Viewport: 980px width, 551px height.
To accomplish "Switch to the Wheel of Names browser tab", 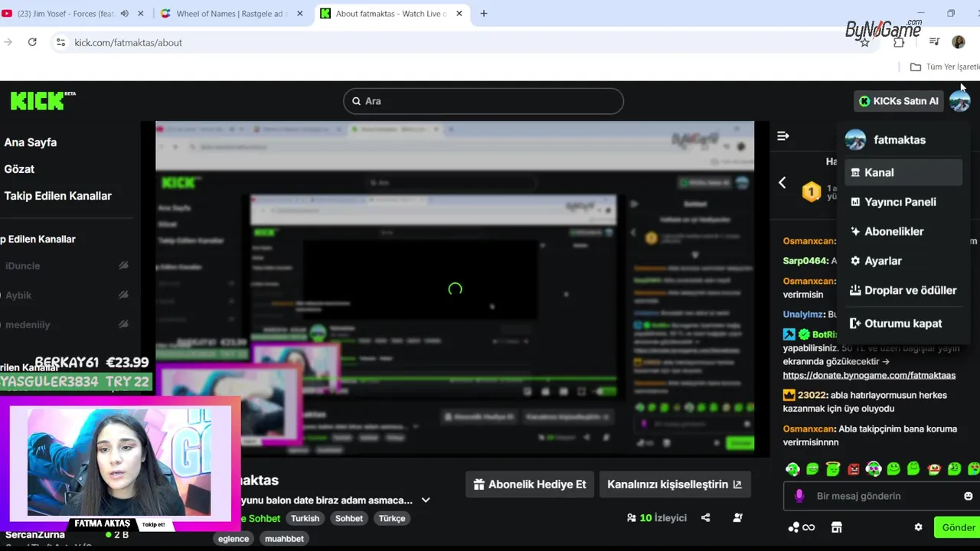I will 231,14.
